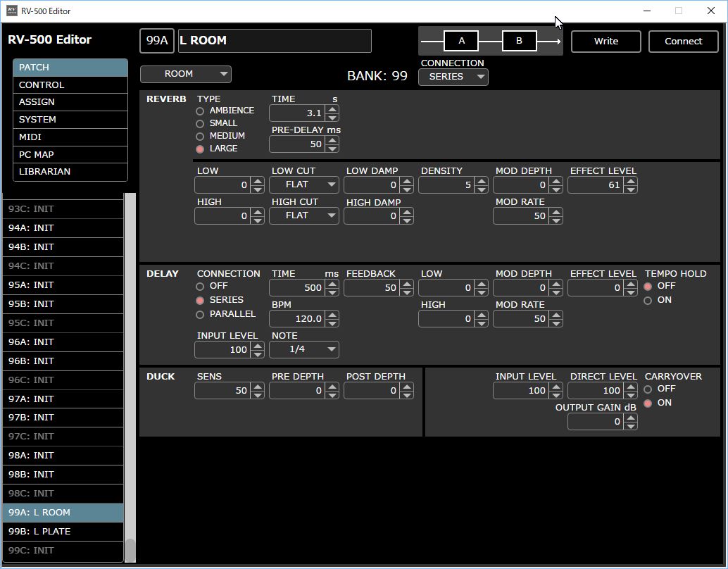Viewport: 728px width, 569px height.
Task: Click the delay BPM value field
Action: pos(297,318)
